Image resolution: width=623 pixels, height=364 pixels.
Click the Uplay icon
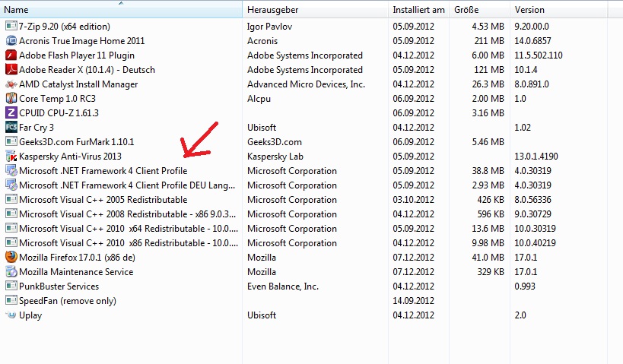(x=11, y=315)
